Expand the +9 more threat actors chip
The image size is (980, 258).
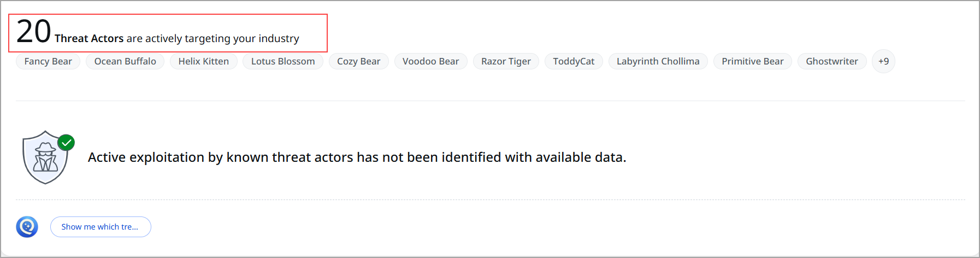click(883, 61)
